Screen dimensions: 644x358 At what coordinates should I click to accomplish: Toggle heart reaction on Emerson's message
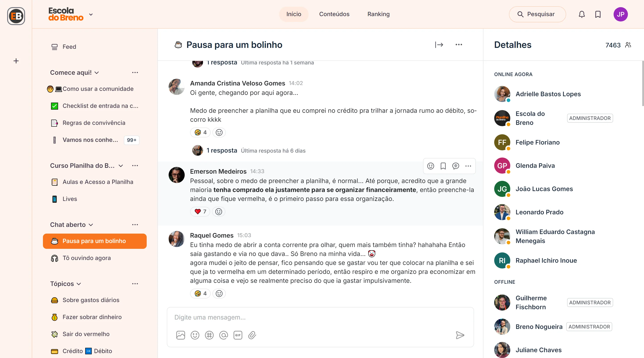coord(200,212)
